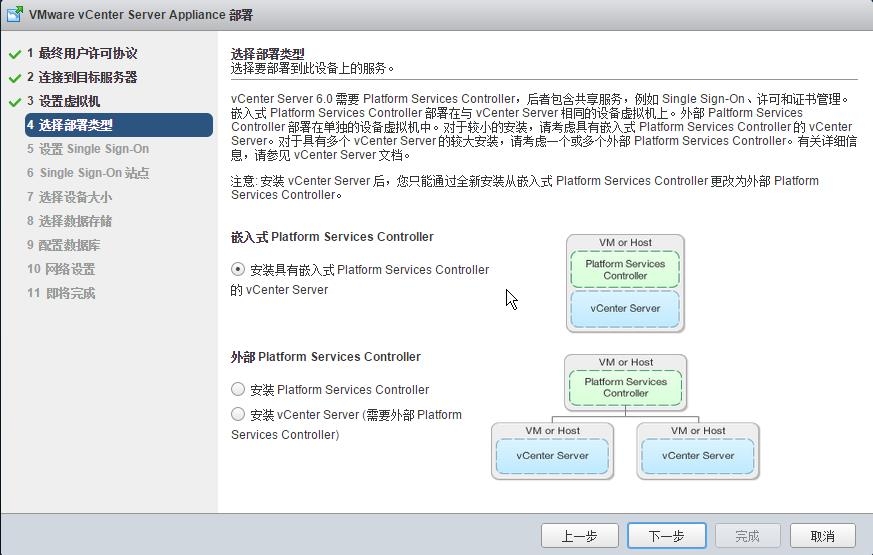Click the disabled 完成 button
Viewport: 873px width, 555px height.
(747, 536)
